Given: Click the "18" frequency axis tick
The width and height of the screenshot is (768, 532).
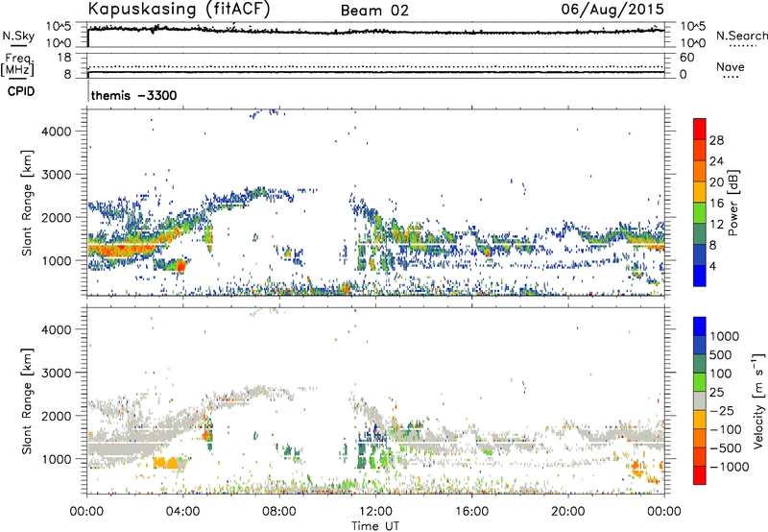Looking at the screenshot, I should (64, 58).
